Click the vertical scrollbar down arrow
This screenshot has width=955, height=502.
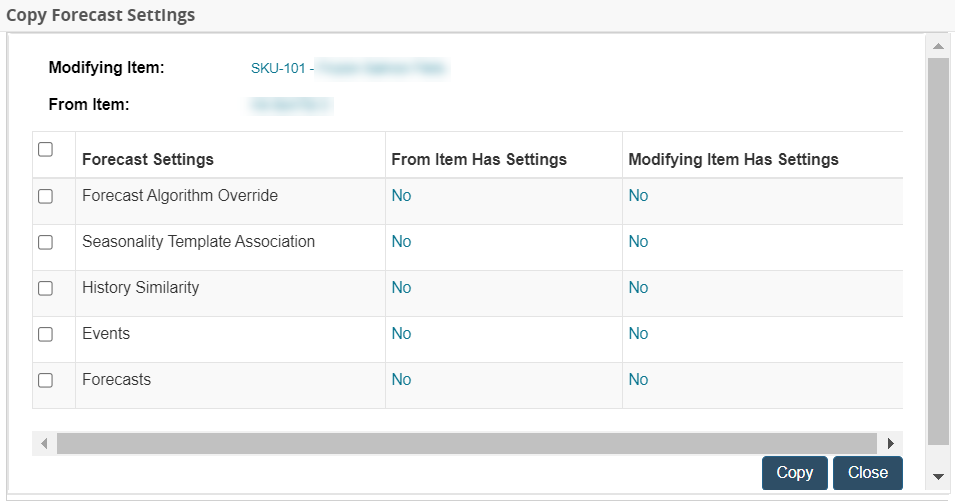tap(938, 476)
